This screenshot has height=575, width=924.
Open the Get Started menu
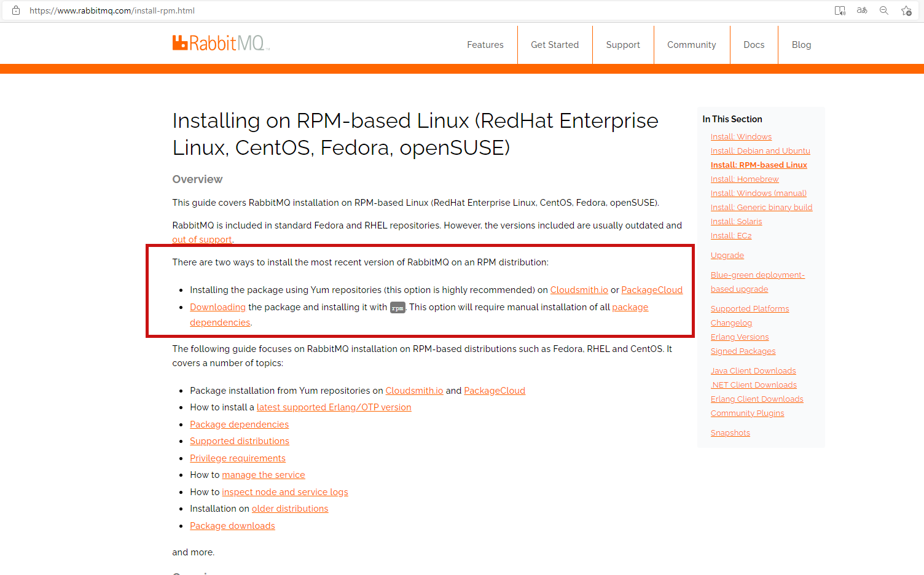pos(555,45)
